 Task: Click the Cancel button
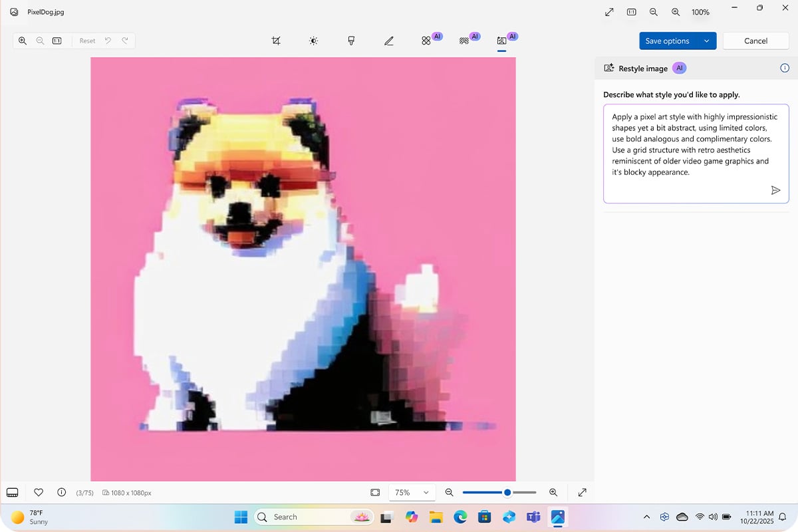[755, 41]
